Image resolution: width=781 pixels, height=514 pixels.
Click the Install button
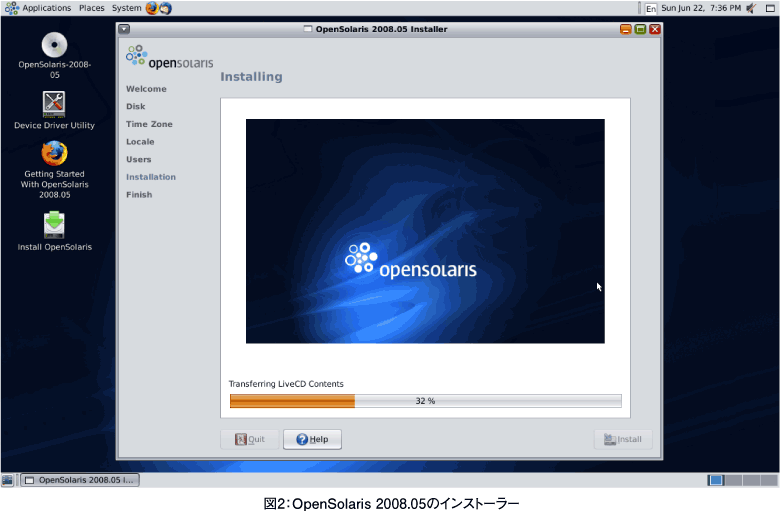click(x=623, y=439)
